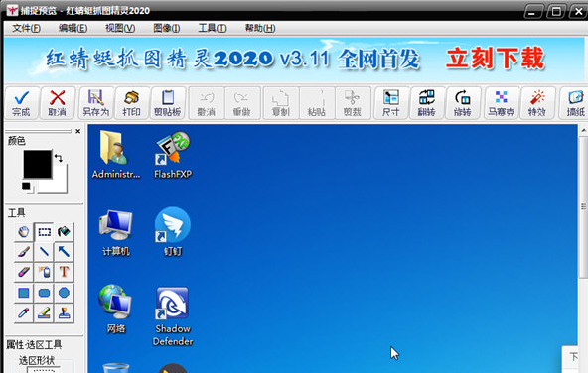Click the 立刻下载 red download link

coord(495,59)
